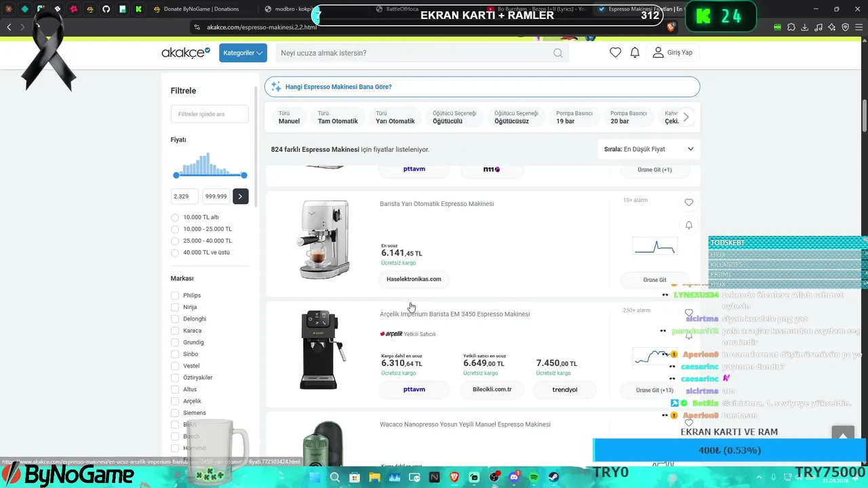
Task: Click Giriş Yap login link
Action: pos(673,53)
